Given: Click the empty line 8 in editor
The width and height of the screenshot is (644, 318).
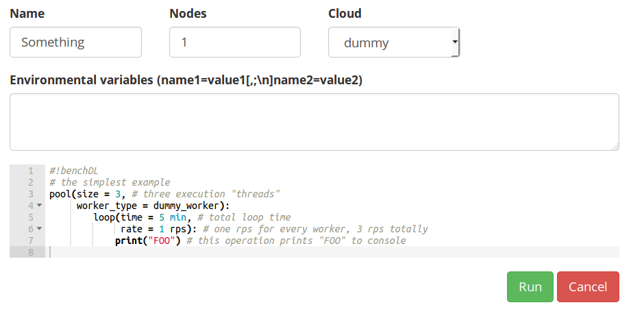Looking at the screenshot, I should pyautogui.click(x=332, y=252).
